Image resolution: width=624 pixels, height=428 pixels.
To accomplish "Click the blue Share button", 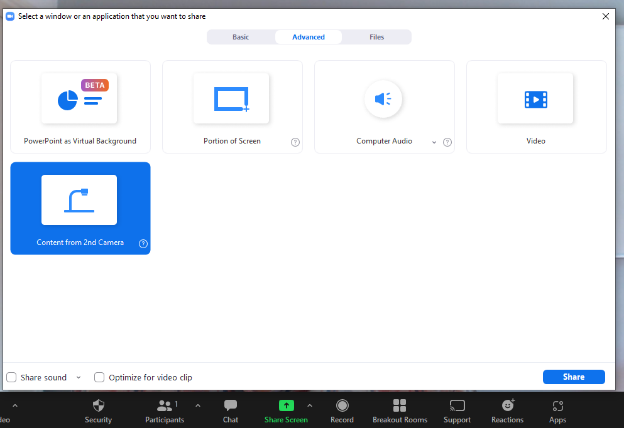I will [x=573, y=377].
